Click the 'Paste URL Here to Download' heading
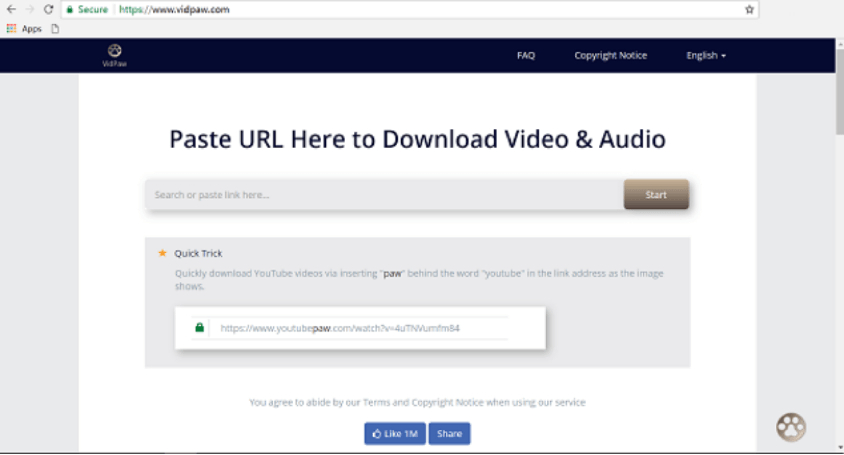The image size is (844, 455). (x=417, y=139)
